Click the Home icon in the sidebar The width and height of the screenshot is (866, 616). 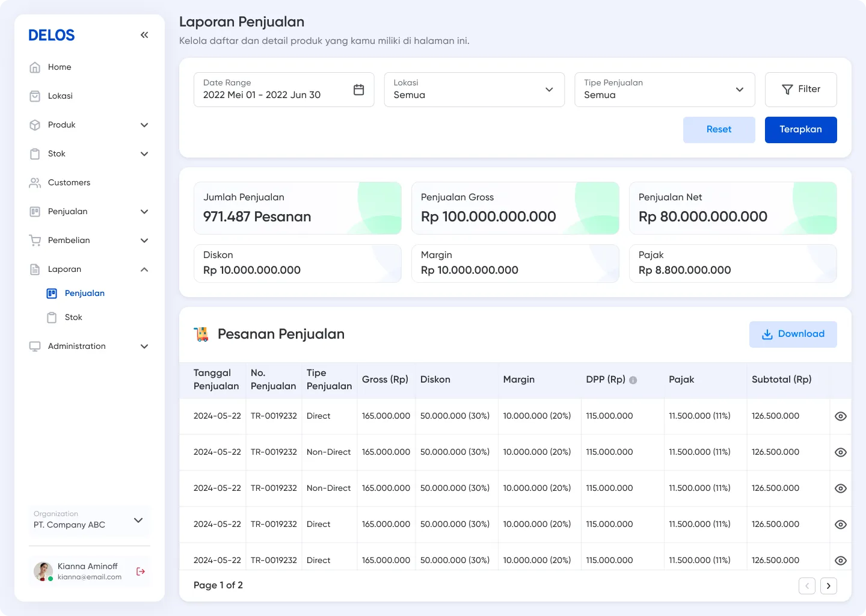[x=35, y=67]
